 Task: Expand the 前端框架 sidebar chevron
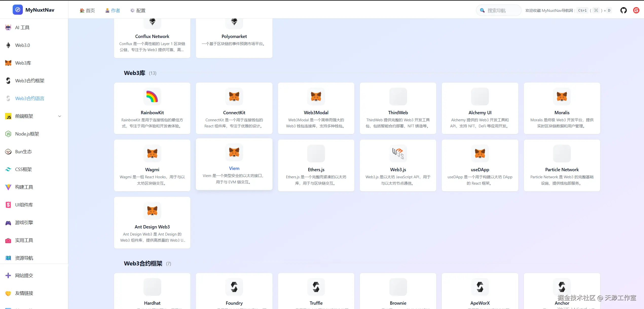click(60, 116)
